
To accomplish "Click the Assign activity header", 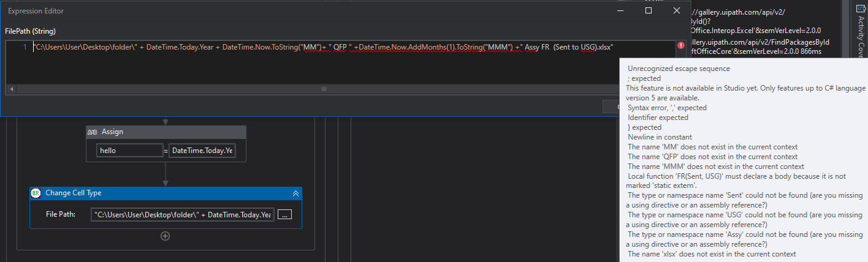I will pyautogui.click(x=166, y=132).
